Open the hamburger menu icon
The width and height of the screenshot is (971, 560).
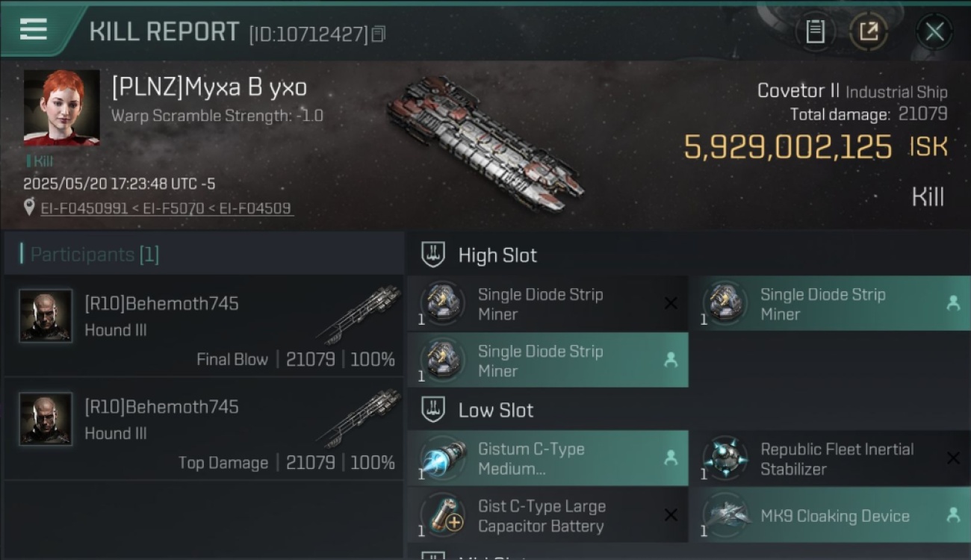point(33,29)
